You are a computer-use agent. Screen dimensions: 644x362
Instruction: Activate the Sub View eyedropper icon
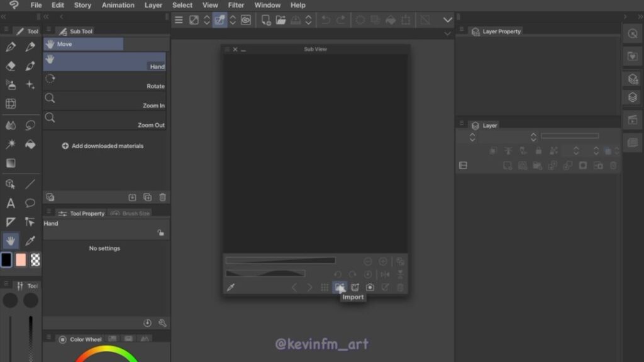click(x=231, y=287)
